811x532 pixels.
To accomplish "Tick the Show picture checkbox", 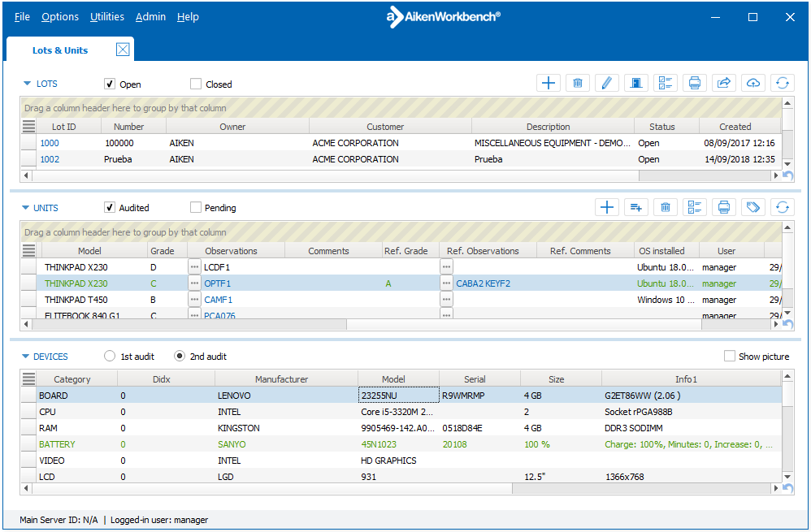I will click(x=729, y=356).
